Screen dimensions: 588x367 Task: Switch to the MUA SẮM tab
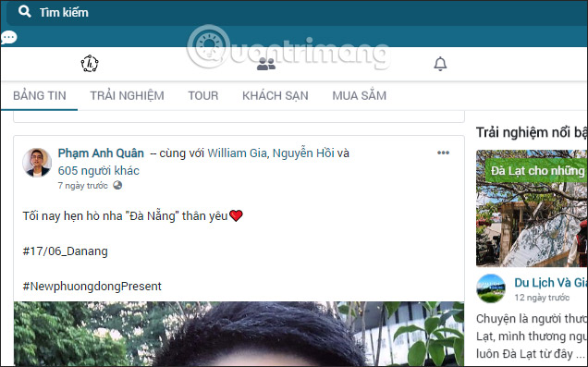pos(360,95)
